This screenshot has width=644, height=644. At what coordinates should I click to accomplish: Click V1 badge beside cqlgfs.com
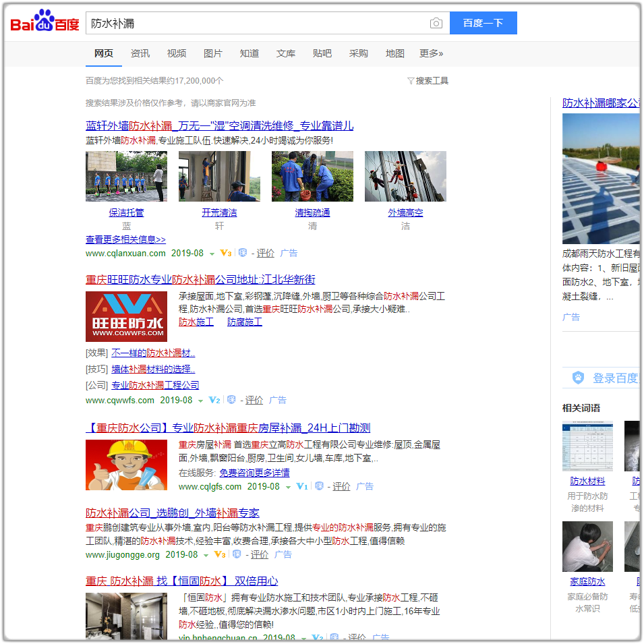click(301, 487)
